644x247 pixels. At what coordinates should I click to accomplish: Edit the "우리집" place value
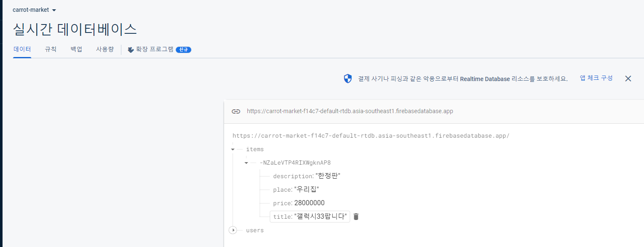click(x=306, y=190)
